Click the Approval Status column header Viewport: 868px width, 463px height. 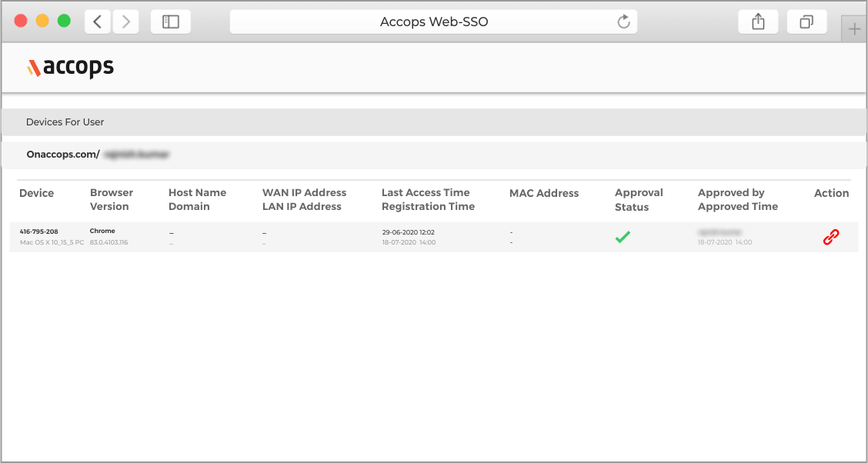tap(639, 199)
